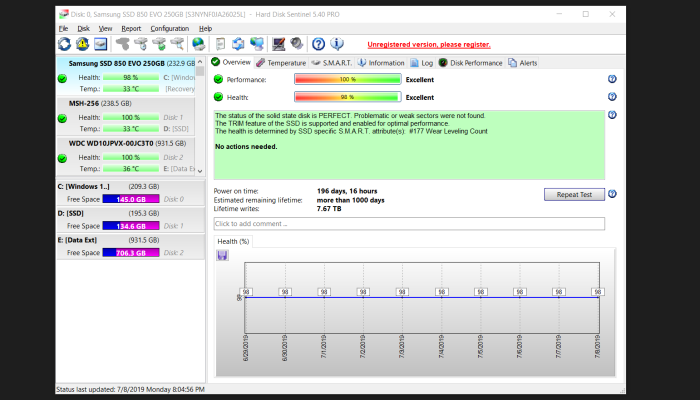Switch to the Overview tab
Image resolution: width=700 pixels, height=400 pixels.
tap(231, 62)
